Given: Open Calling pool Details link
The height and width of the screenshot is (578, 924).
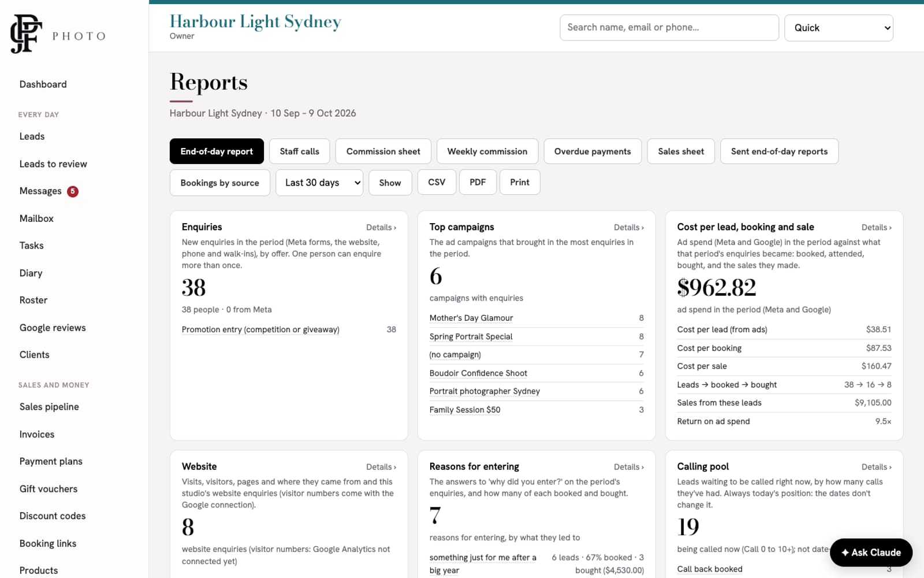Looking at the screenshot, I should click(877, 467).
